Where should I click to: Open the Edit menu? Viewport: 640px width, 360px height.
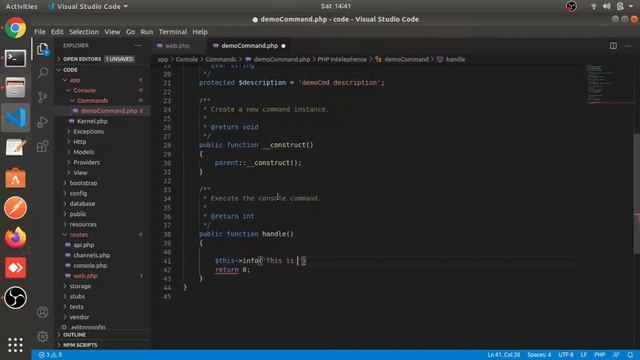57,32
